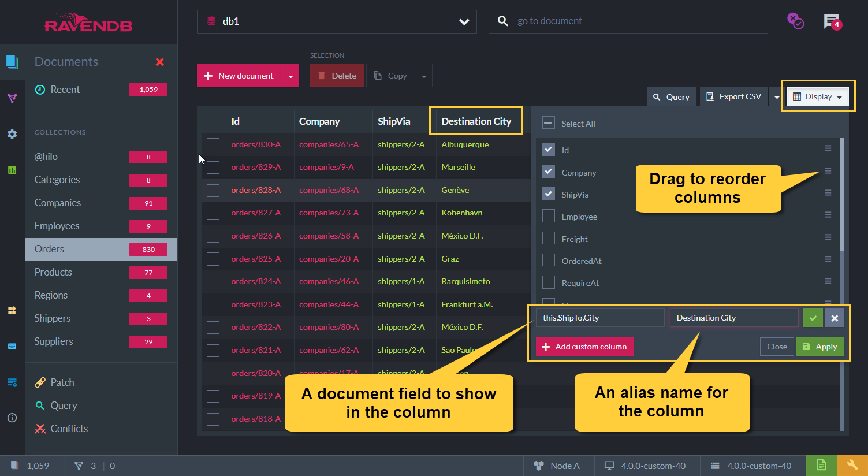Open the Databases grid sidebar icon

(x=12, y=310)
